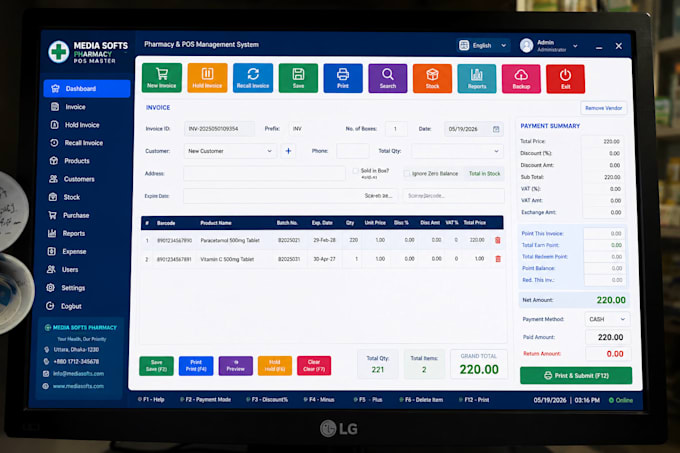The image size is (680, 453).
Task: Click the Recall Invoice toolbar icon
Action: 253,78
